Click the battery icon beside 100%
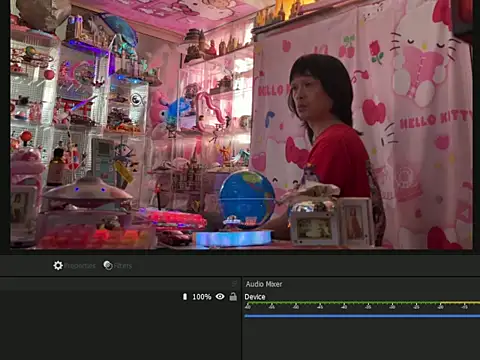 tap(185, 296)
